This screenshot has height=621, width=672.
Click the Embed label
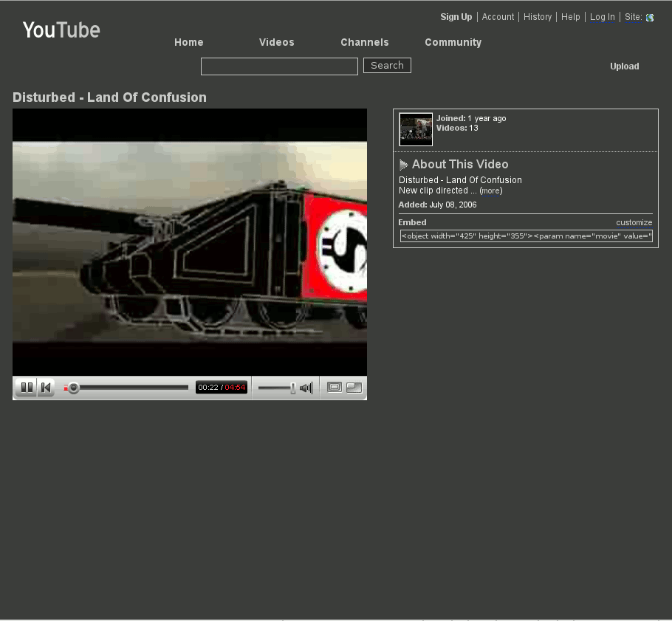[x=412, y=222]
